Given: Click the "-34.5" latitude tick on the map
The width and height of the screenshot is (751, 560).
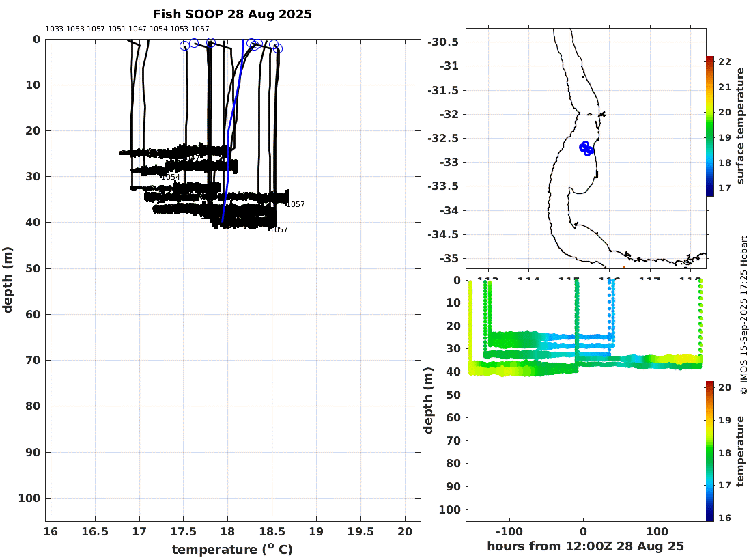Looking at the screenshot, I should coord(443,235).
